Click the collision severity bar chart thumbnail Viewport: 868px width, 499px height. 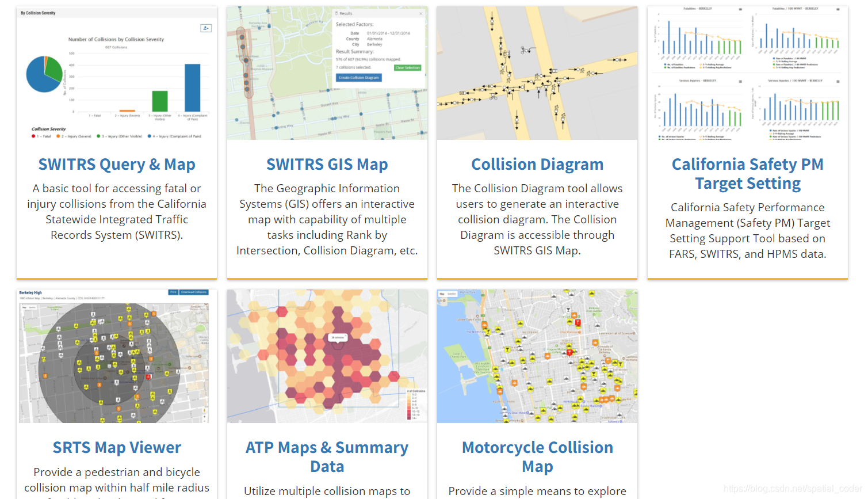click(x=117, y=73)
